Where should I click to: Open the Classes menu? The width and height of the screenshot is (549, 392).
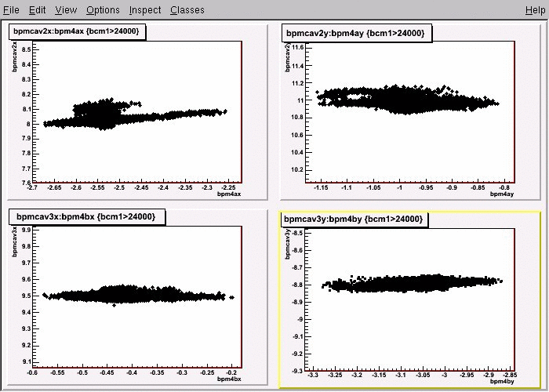187,9
